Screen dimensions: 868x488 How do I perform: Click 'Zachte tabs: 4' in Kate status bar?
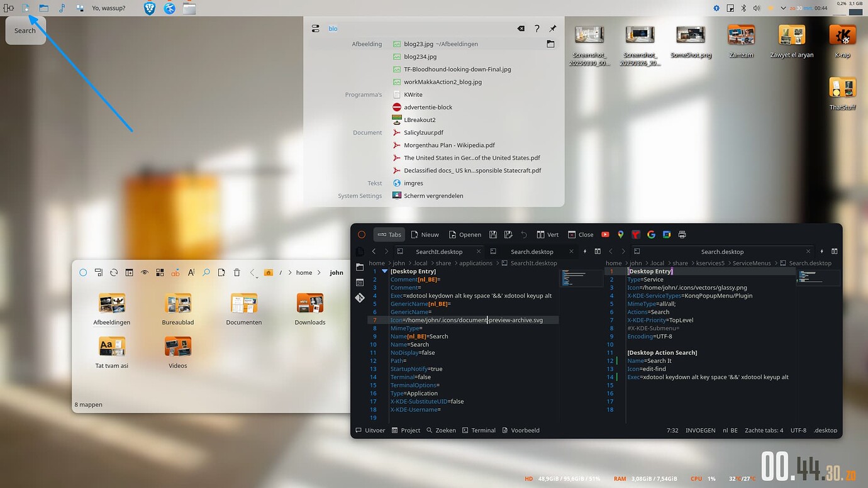coord(764,431)
